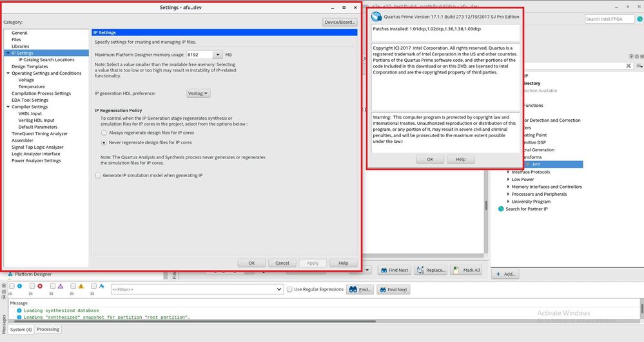
Task: Toggle the flagged messages filter checkbox
Action: (93, 286)
